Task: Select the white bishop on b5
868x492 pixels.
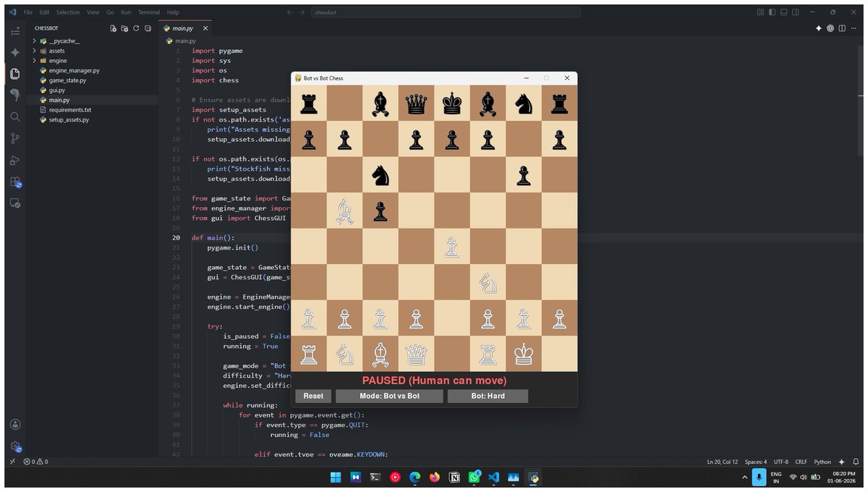Action: (344, 211)
